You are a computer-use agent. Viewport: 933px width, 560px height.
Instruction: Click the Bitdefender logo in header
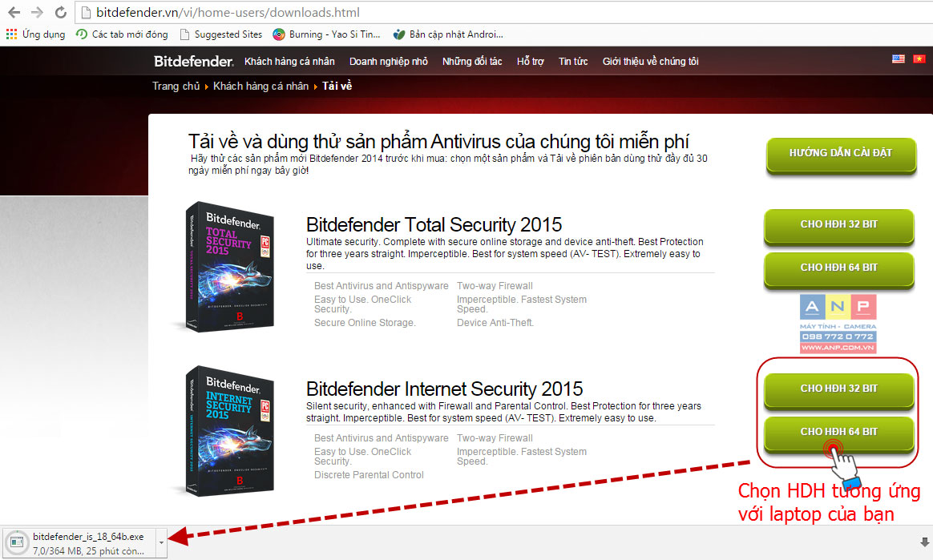pos(193,61)
